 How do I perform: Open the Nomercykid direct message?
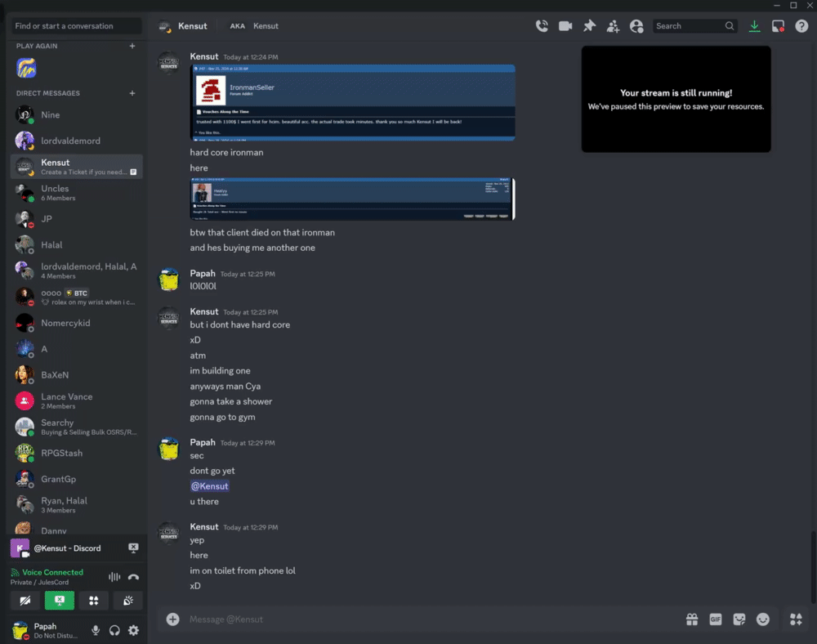click(x=77, y=323)
